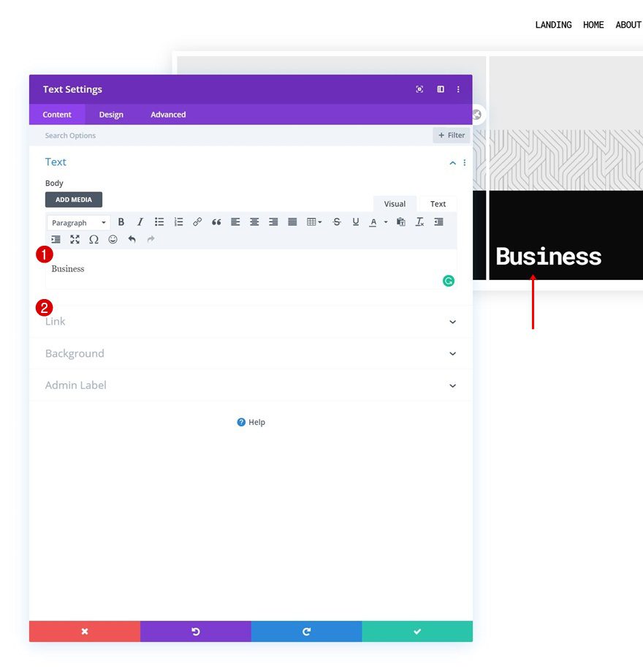
Task: Collapse the Text section chevron
Action: tap(452, 162)
